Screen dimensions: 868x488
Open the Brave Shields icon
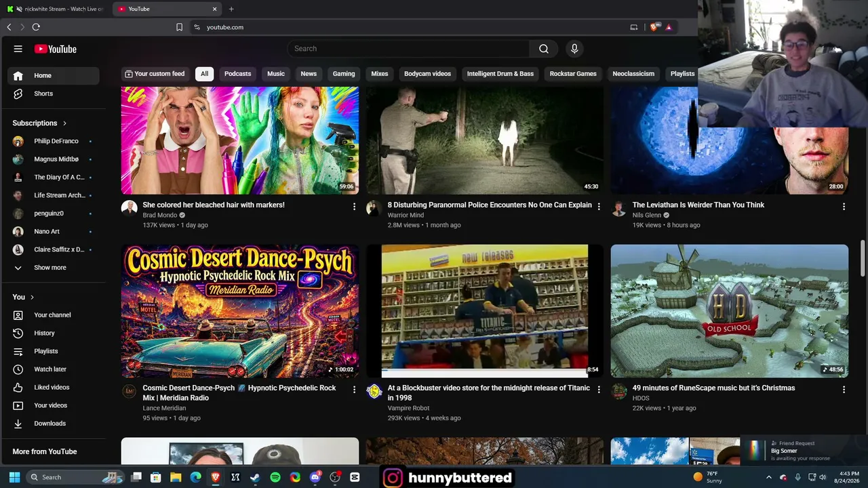(x=654, y=27)
